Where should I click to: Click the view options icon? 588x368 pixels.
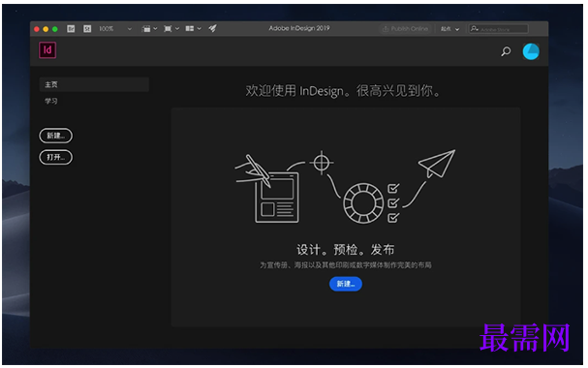coord(146,29)
